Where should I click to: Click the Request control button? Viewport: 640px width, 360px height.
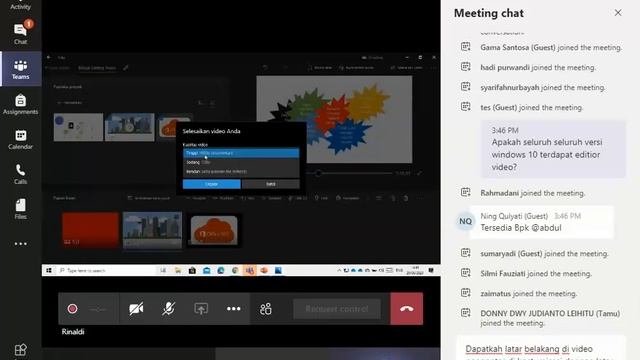[337, 309]
